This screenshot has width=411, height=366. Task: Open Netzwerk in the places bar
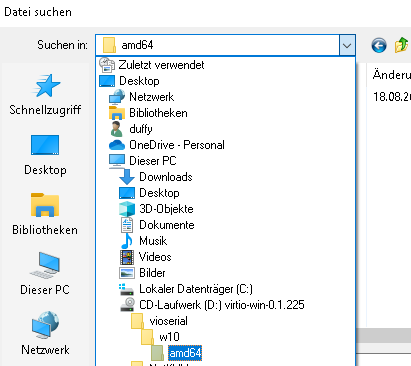click(x=45, y=333)
